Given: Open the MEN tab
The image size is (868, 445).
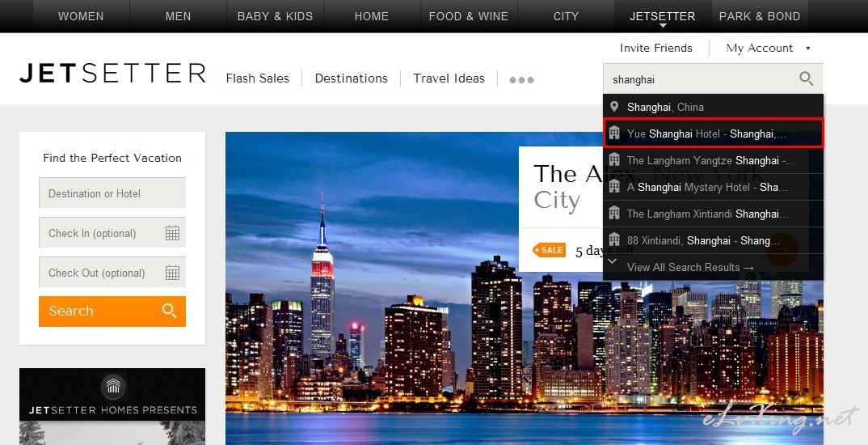Looking at the screenshot, I should point(179,16).
